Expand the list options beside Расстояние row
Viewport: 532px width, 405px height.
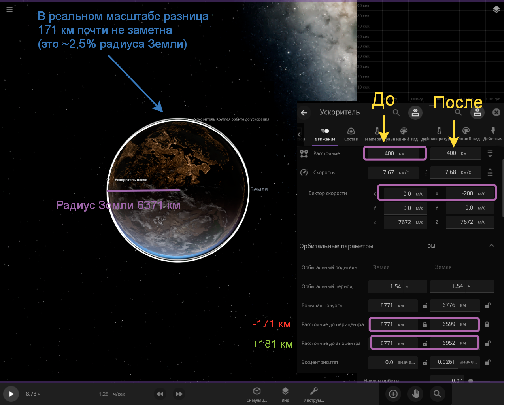[x=490, y=153]
